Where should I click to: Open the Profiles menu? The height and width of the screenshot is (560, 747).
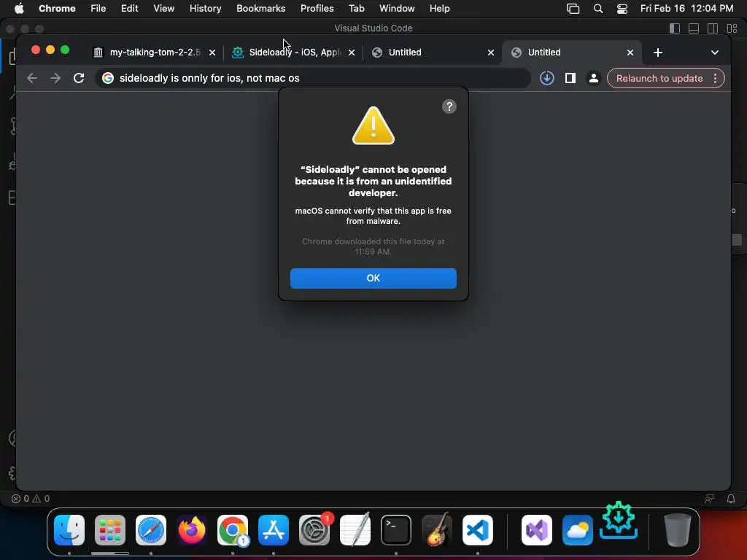pos(317,9)
